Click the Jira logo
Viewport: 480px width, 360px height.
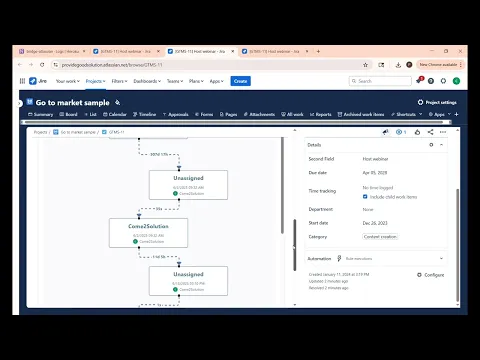[x=38, y=81]
